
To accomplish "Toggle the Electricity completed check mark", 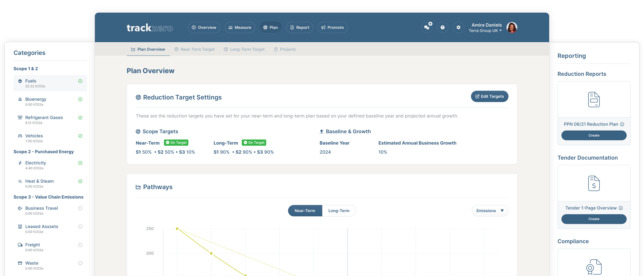I will click(80, 163).
